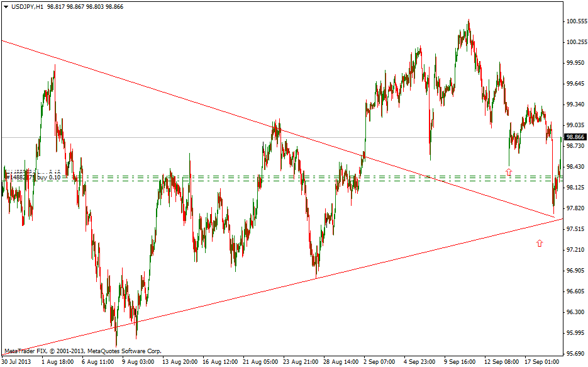This screenshot has height=367, width=588.
Task: Click the 95.690 price axis label
Action: click(576, 353)
